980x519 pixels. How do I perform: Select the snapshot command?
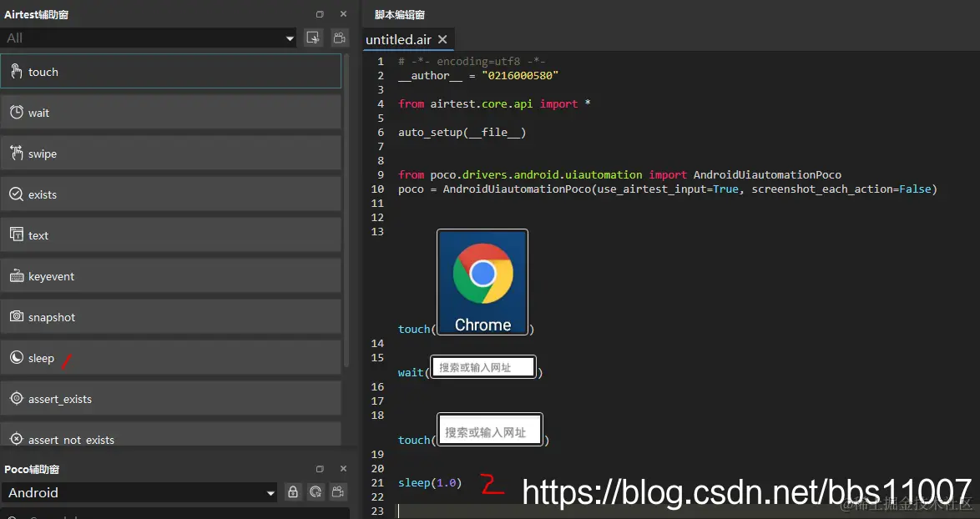(170, 316)
